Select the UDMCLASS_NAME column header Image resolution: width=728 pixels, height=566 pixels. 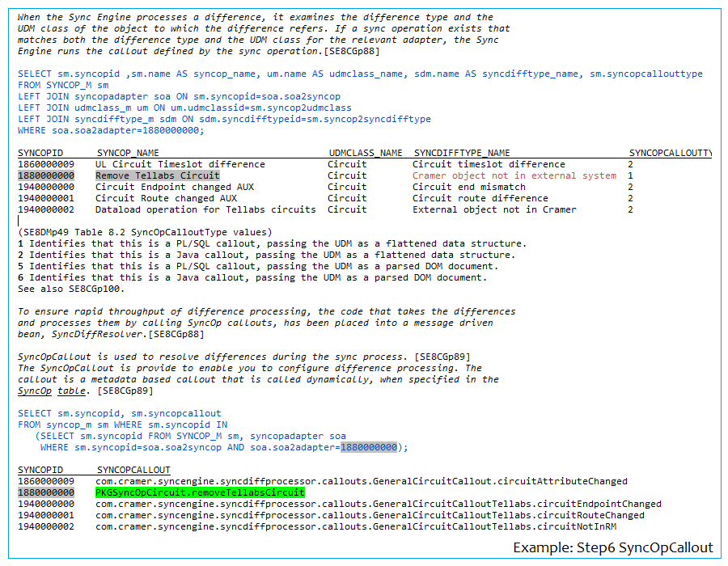(365, 153)
